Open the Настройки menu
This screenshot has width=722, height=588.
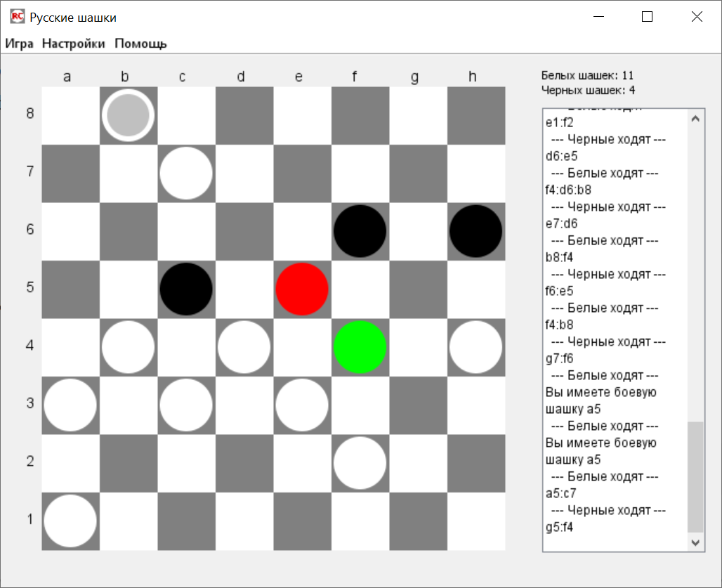[x=74, y=44]
